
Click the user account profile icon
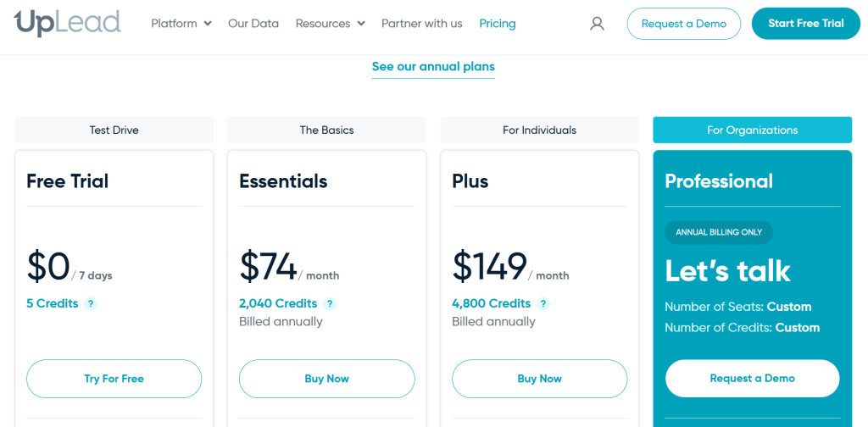tap(597, 24)
